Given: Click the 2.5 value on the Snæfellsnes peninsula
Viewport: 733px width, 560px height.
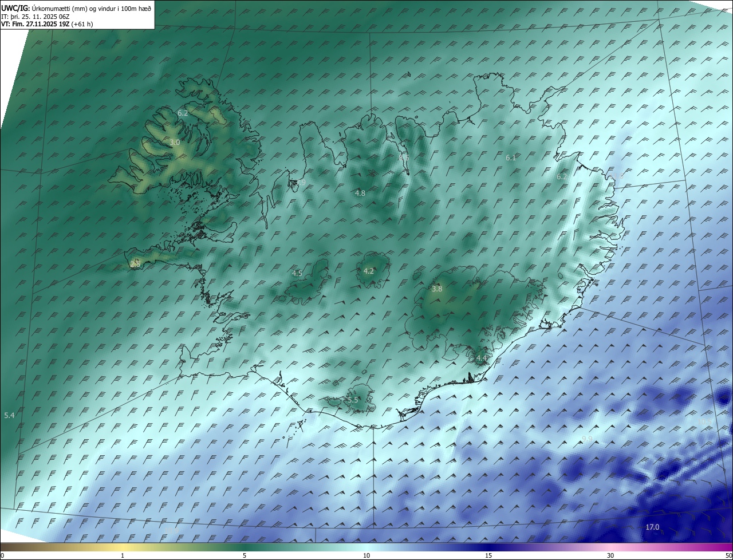Looking at the screenshot, I should [x=135, y=264].
